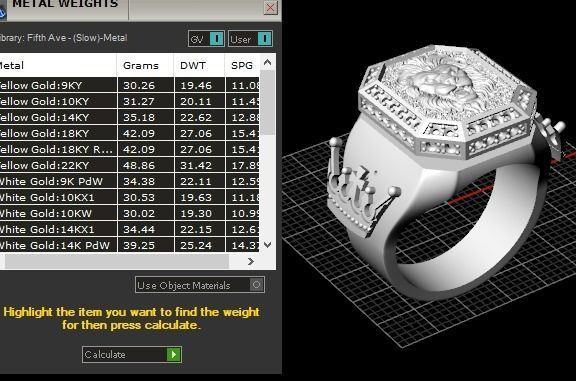Click the DWT column header

click(199, 65)
